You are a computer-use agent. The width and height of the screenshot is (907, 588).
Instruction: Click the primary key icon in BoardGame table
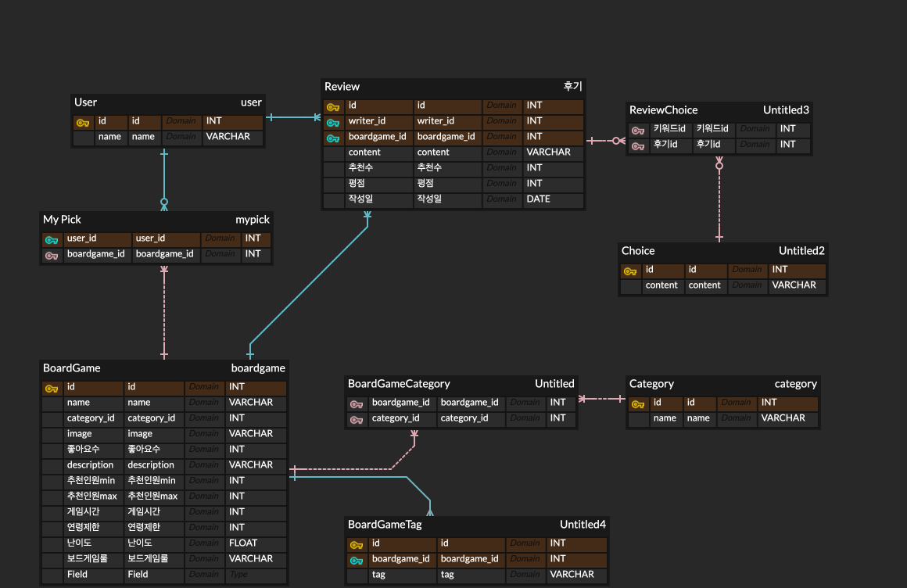point(52,389)
